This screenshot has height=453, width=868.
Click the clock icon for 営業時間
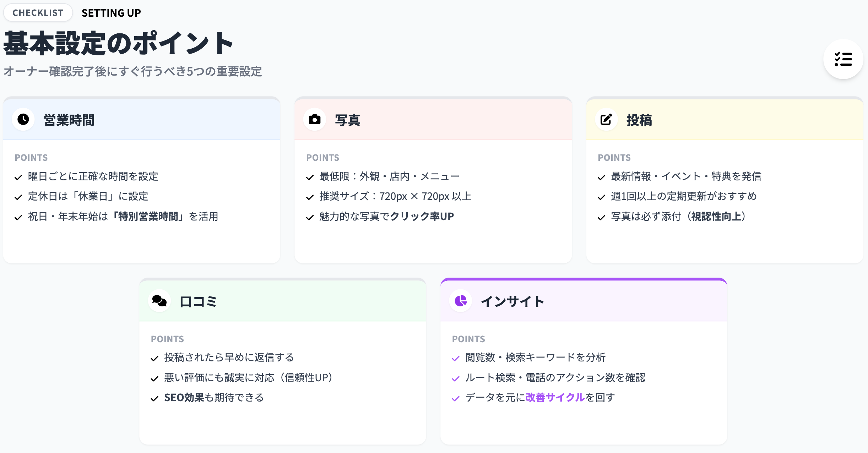click(23, 119)
